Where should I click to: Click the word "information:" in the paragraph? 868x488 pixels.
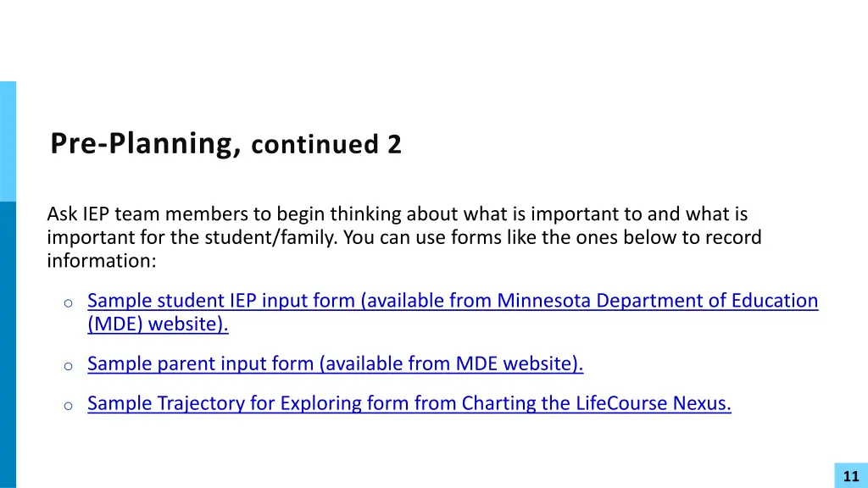coord(102,261)
